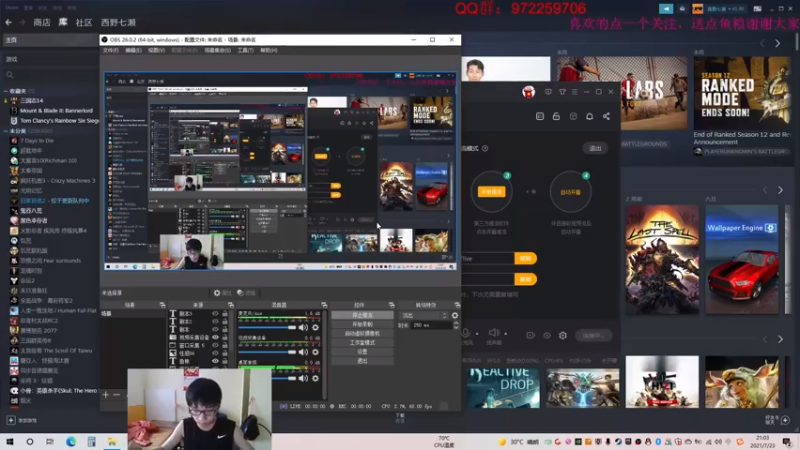Open the 工具(T) menu in OBS
The width and height of the screenshot is (800, 450).
pos(245,51)
